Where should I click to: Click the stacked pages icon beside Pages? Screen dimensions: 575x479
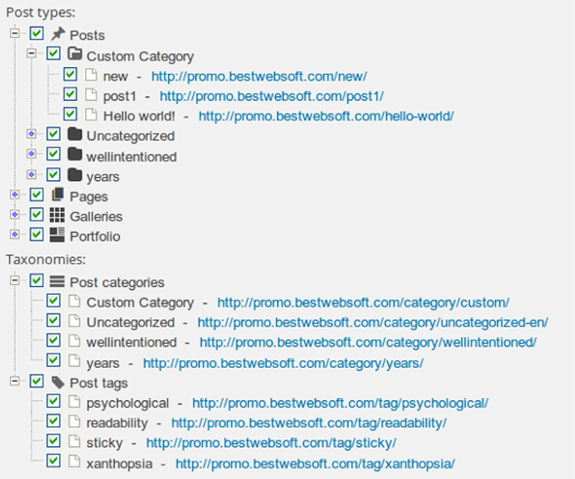point(57,194)
